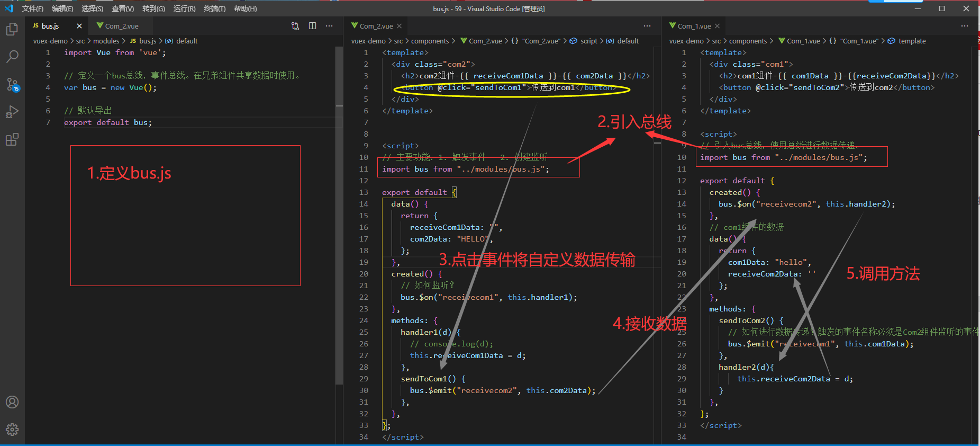Click the div class="com1" line
The width and height of the screenshot is (980, 446).
(751, 64)
